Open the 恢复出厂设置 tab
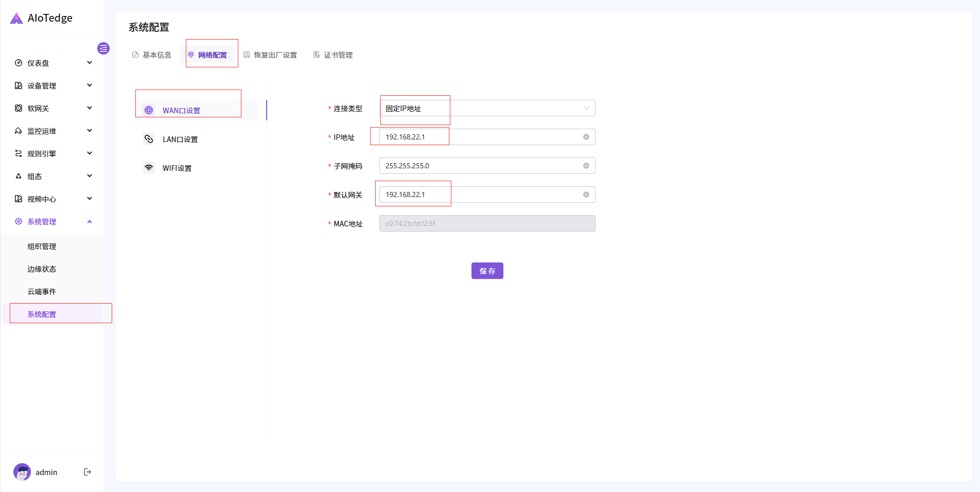 (270, 55)
